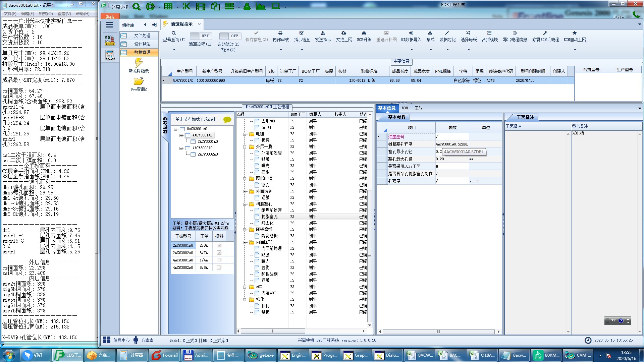Open the Bom查询2 folder icon
This screenshot has width=644, height=362.
pyautogui.click(x=139, y=81)
